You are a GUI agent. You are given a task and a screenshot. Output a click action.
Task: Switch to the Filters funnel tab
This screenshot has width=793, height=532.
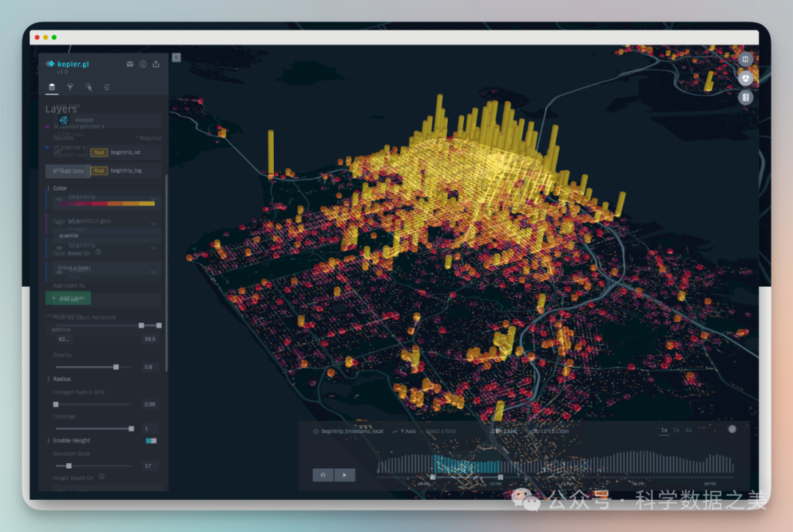point(70,87)
